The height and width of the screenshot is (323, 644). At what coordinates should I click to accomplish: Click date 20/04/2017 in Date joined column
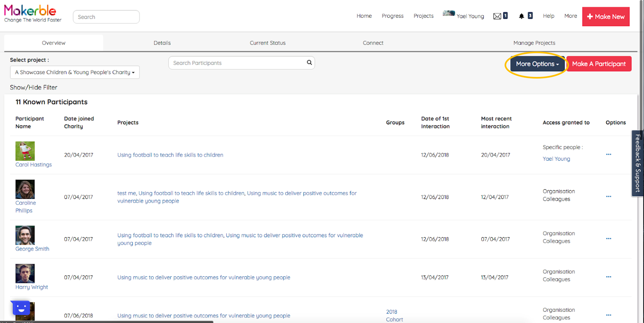point(79,155)
